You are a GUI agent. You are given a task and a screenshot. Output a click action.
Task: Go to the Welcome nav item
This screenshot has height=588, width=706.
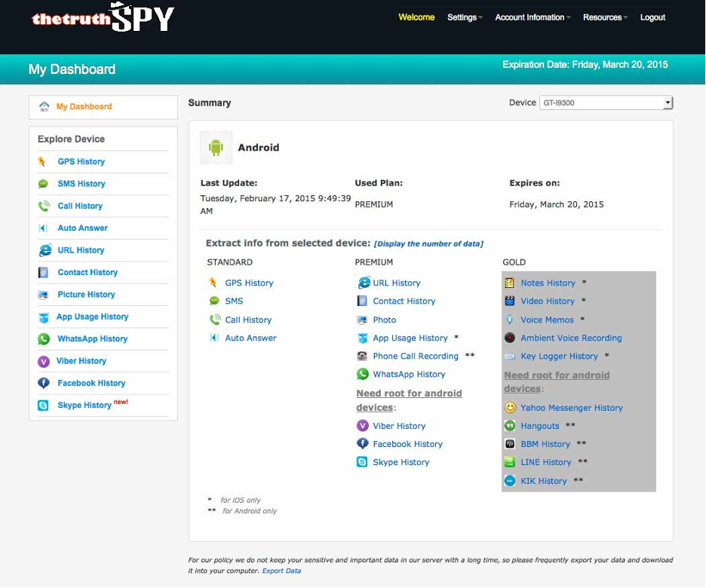point(416,17)
